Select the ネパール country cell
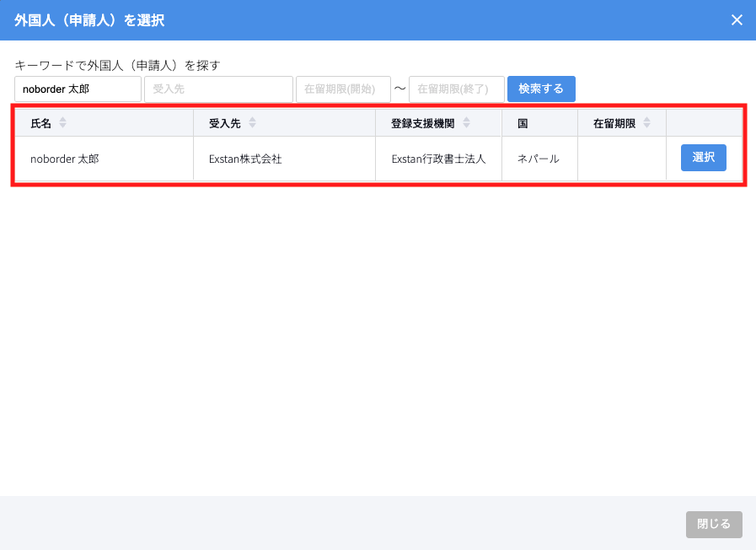The image size is (756, 550). pyautogui.click(x=538, y=159)
